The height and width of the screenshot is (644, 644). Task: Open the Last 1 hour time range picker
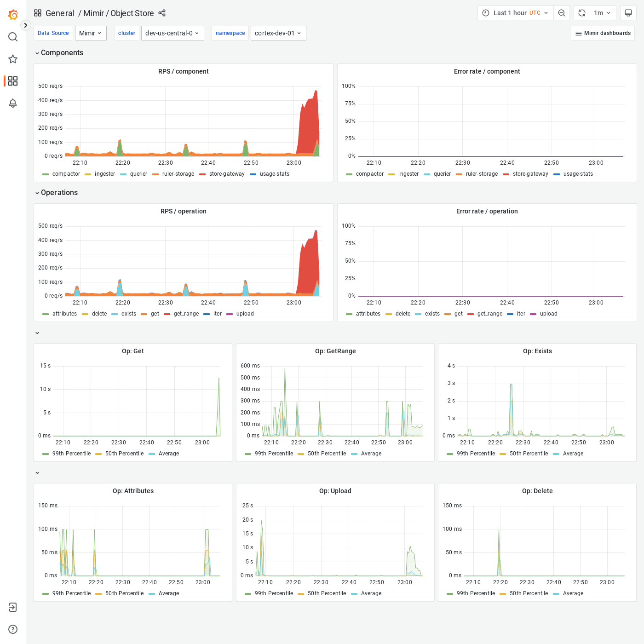(x=515, y=12)
